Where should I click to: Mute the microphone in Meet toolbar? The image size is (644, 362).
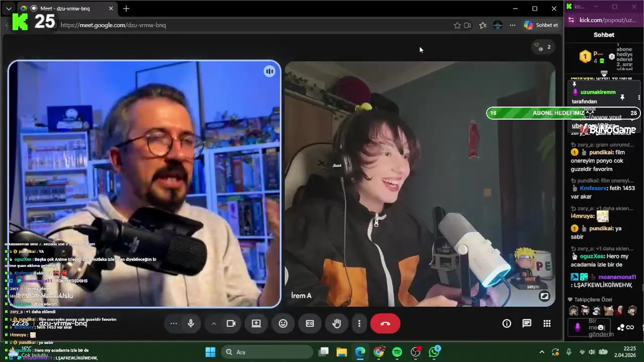tap(191, 324)
